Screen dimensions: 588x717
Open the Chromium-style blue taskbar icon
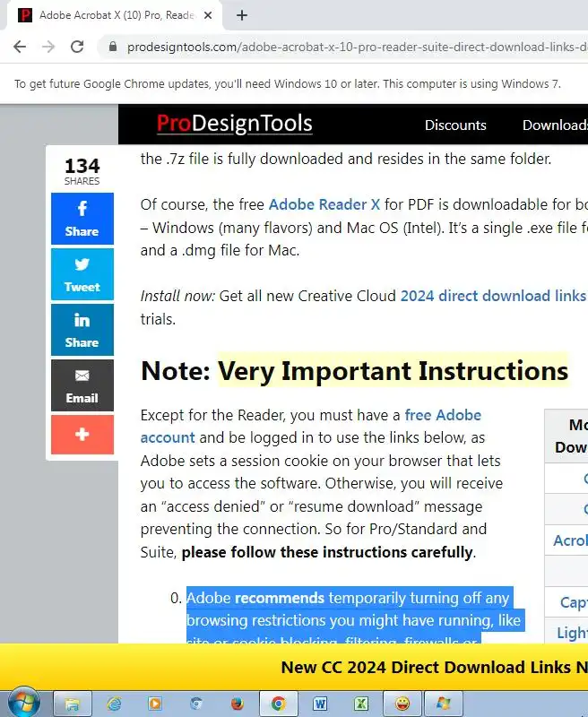click(x=196, y=704)
